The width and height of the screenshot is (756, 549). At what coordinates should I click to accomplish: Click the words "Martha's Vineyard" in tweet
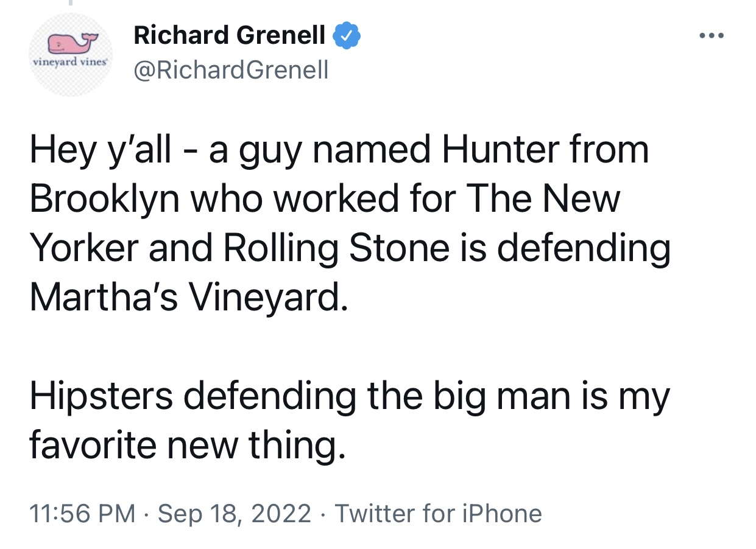click(x=189, y=298)
